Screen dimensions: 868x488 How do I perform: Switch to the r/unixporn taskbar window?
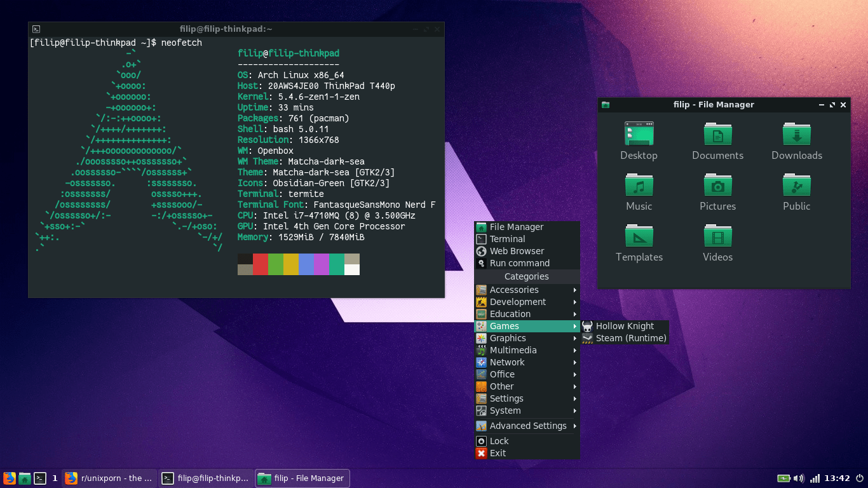109,478
